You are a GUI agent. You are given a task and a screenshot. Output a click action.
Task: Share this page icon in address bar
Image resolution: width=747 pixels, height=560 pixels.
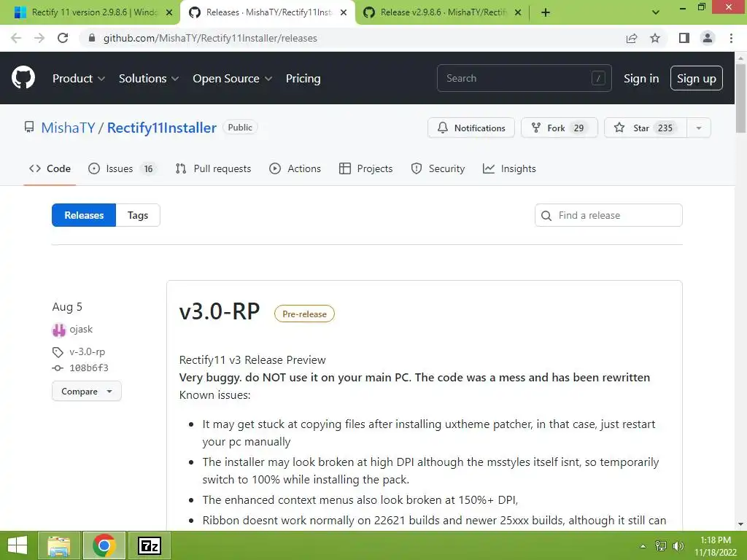pyautogui.click(x=632, y=38)
